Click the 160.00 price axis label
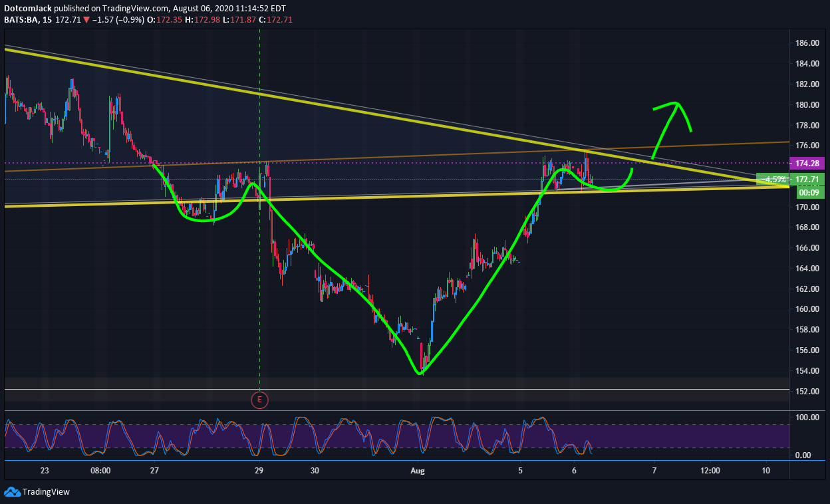Viewport: 830px width, 504px height. pyautogui.click(x=807, y=309)
